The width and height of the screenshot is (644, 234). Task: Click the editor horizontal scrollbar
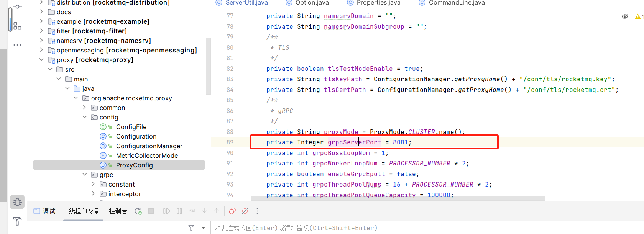[x=398, y=198]
